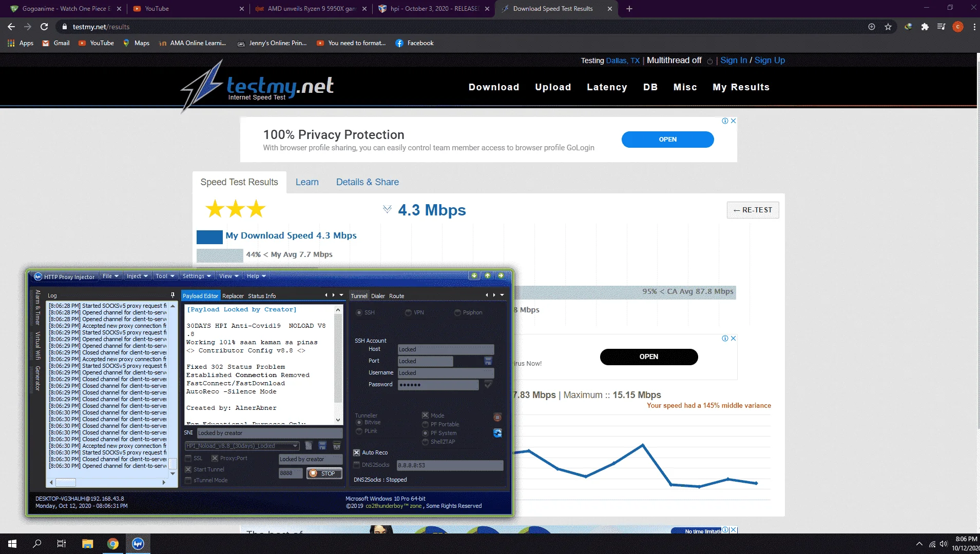980x554 pixels.
Task: Select the PLink tunnelier option
Action: (x=359, y=431)
